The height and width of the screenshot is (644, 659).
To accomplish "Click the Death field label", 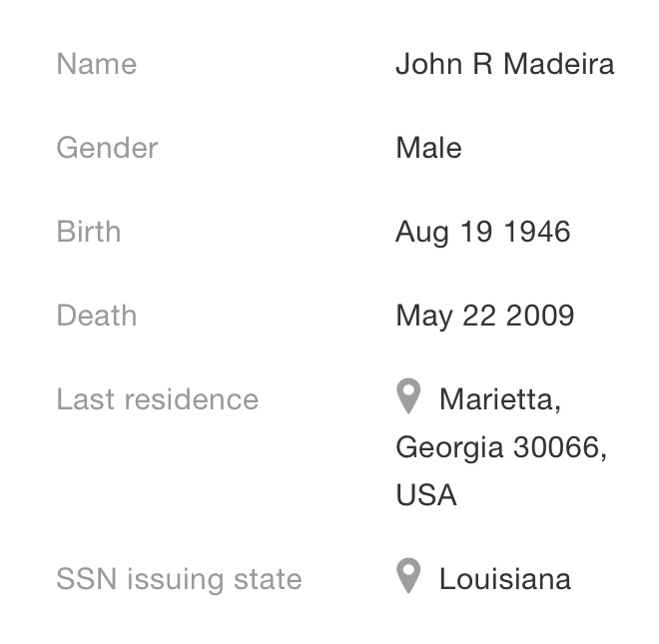I will click(x=96, y=316).
